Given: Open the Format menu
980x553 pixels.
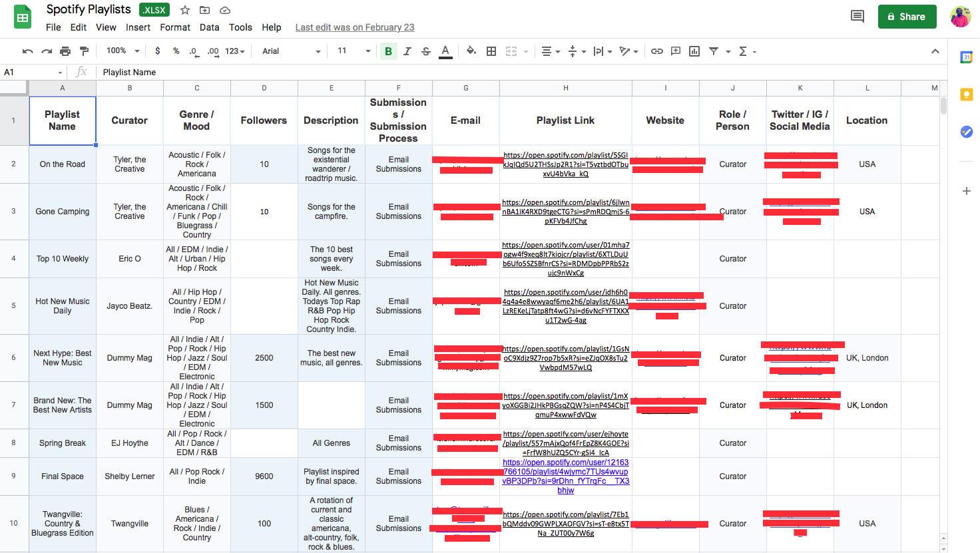Looking at the screenshot, I should (x=175, y=27).
